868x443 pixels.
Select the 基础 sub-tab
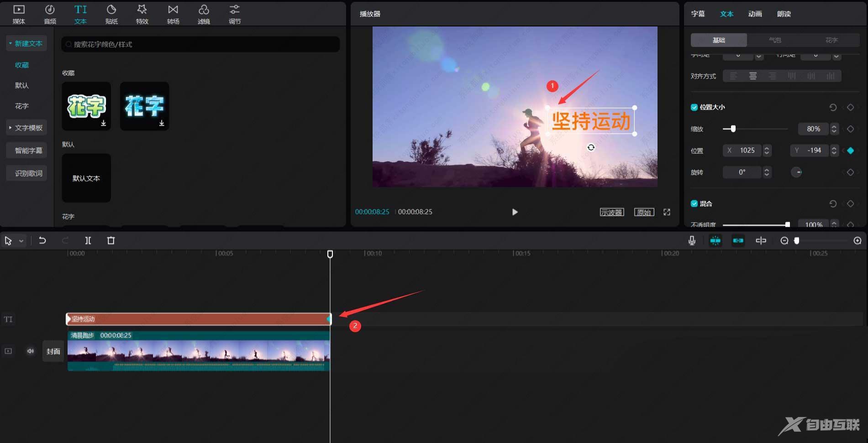(x=719, y=40)
